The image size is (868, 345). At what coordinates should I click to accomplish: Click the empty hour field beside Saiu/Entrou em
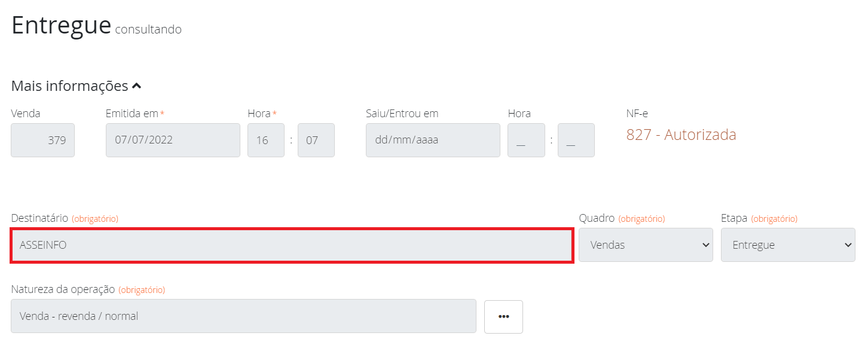point(525,140)
